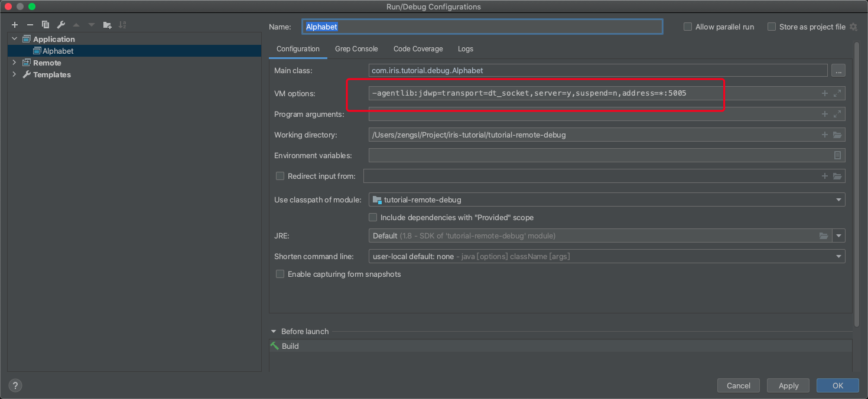Expand the Templates tree node
The image size is (868, 399).
[15, 75]
